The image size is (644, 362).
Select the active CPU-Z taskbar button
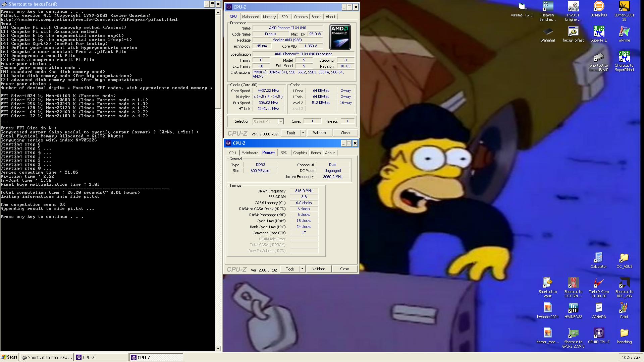[x=156, y=357]
